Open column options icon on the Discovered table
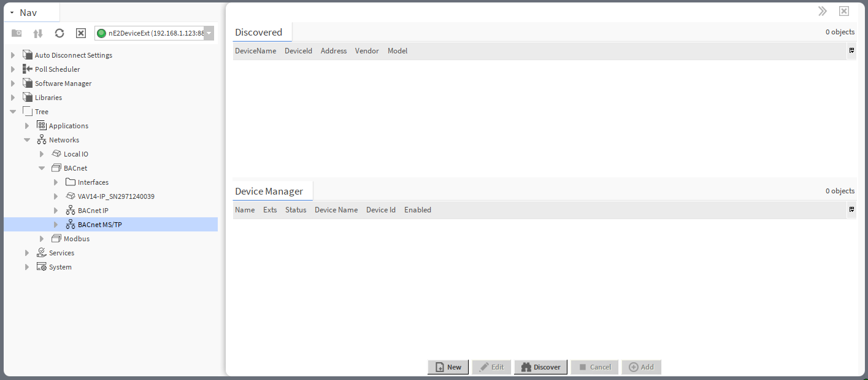 pyautogui.click(x=851, y=51)
